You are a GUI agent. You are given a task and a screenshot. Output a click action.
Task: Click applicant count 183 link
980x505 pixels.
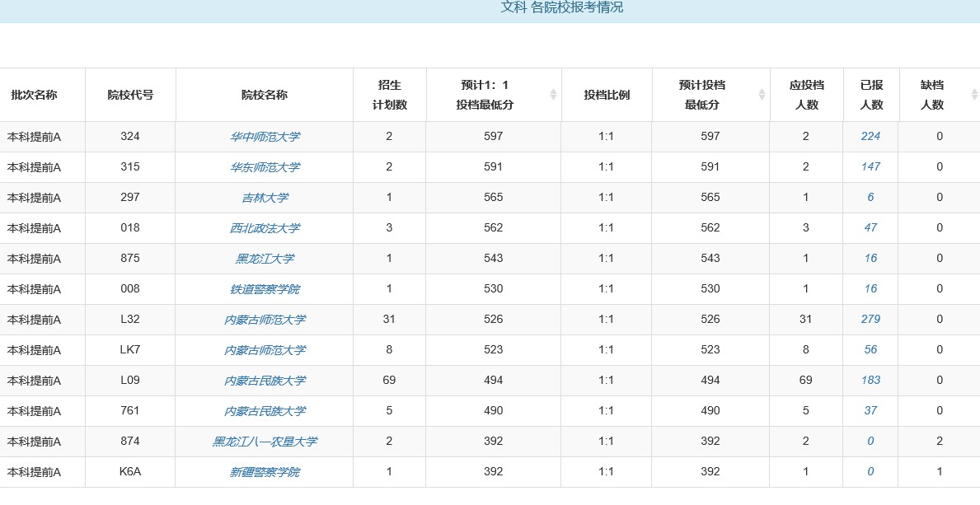[x=870, y=381]
